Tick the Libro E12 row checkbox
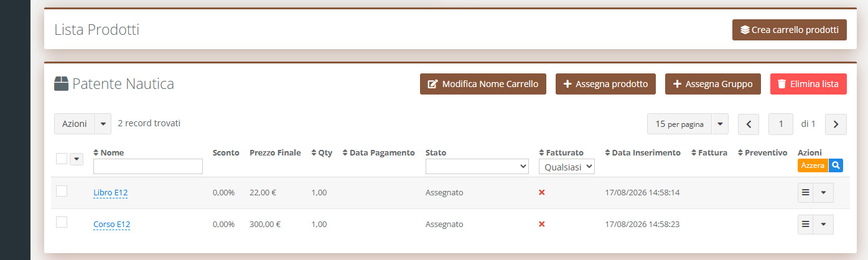Image resolution: width=868 pixels, height=260 pixels. click(x=62, y=191)
